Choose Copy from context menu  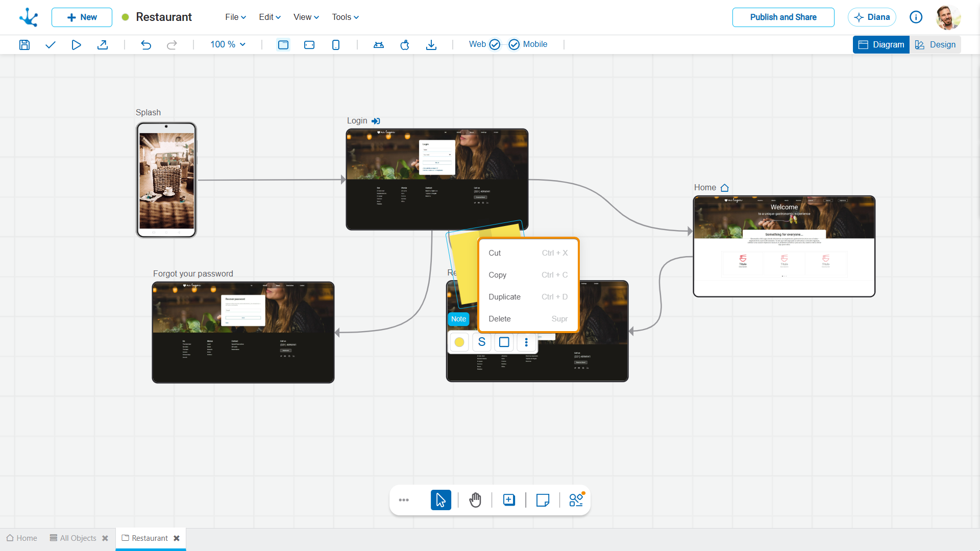click(528, 275)
